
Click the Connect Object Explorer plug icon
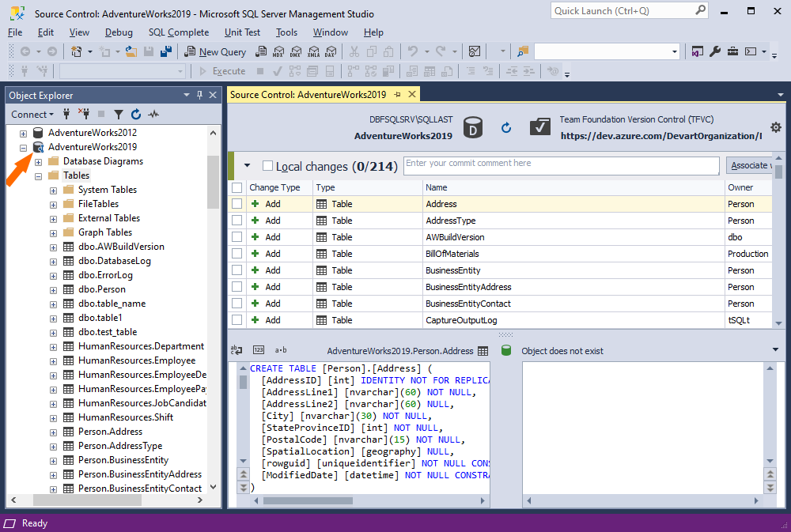(x=66, y=114)
